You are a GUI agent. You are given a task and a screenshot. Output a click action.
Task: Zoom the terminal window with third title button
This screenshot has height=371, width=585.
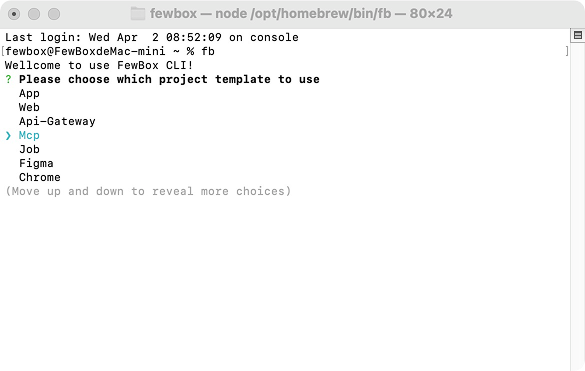54,14
